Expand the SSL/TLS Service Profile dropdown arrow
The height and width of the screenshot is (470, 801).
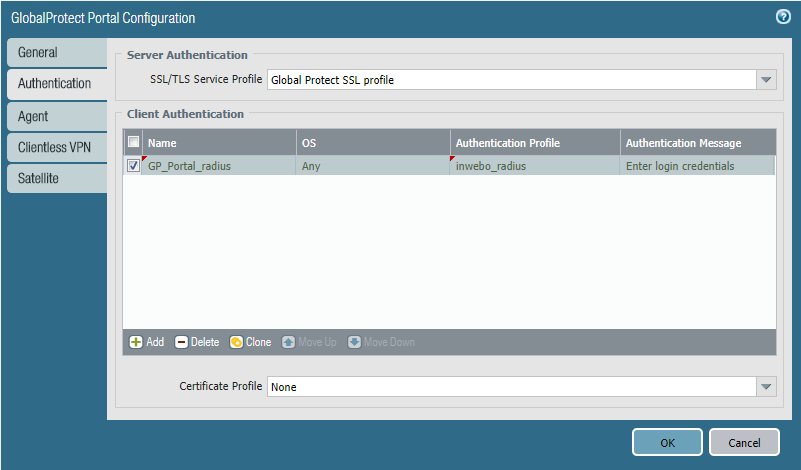[766, 80]
